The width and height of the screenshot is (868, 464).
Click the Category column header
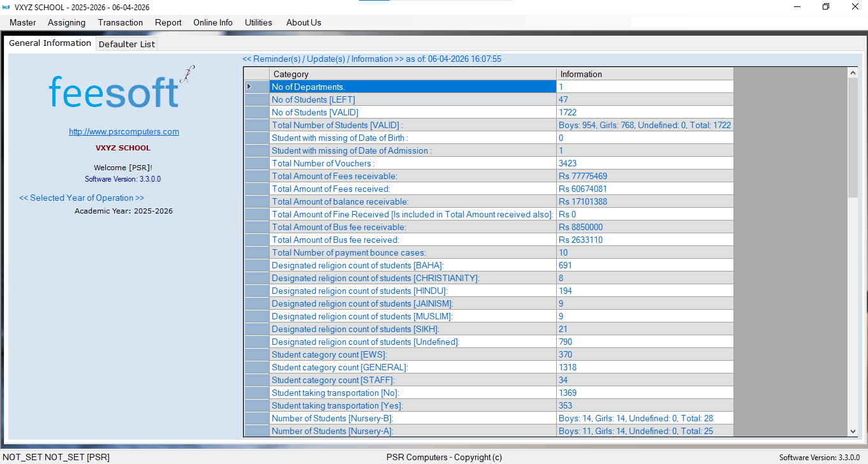click(x=413, y=74)
